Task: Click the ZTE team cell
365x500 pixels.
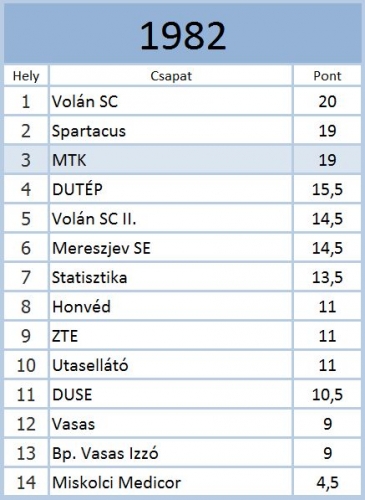Action: pos(171,336)
